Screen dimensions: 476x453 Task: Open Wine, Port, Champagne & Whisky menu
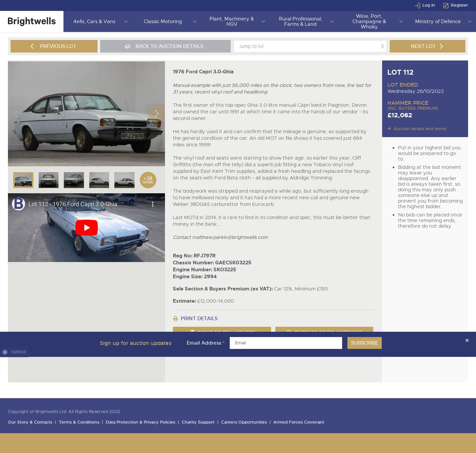[x=369, y=21]
